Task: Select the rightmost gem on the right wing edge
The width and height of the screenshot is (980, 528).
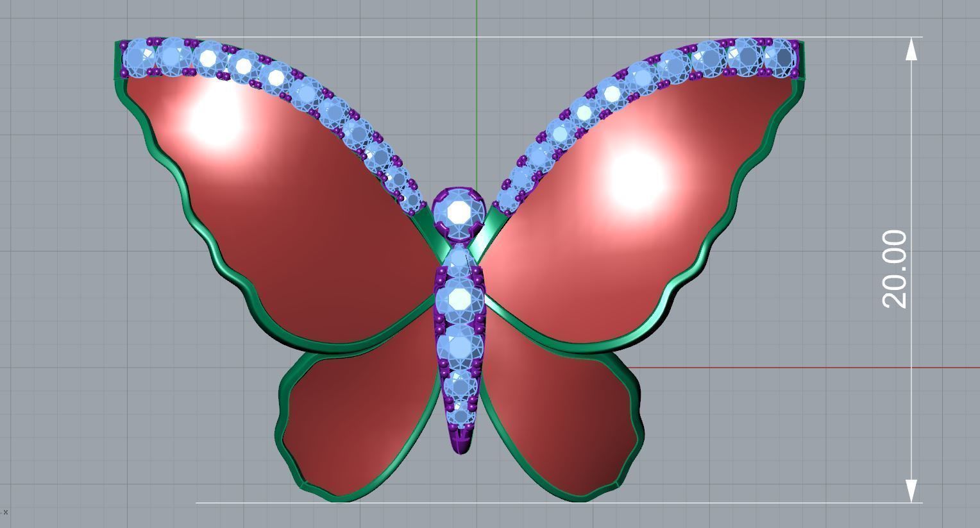Action: tap(781, 56)
